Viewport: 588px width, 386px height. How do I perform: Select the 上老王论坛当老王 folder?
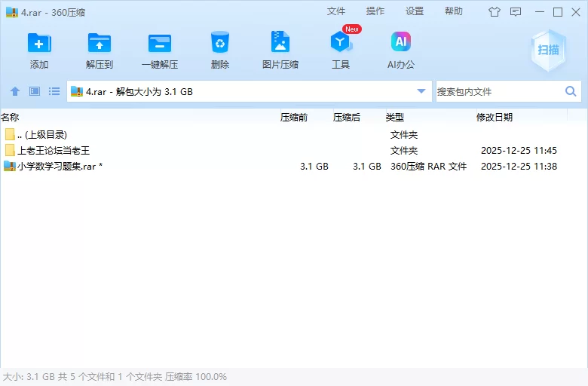tap(53, 150)
